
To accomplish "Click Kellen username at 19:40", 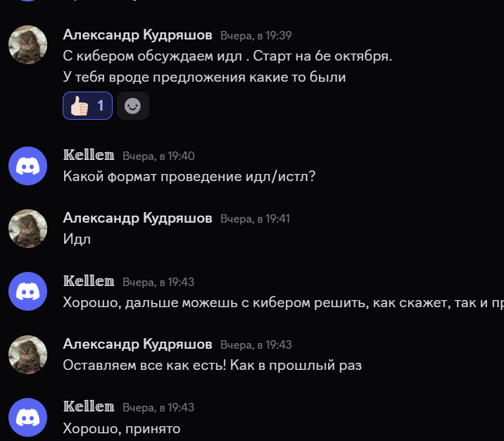I will [89, 156].
